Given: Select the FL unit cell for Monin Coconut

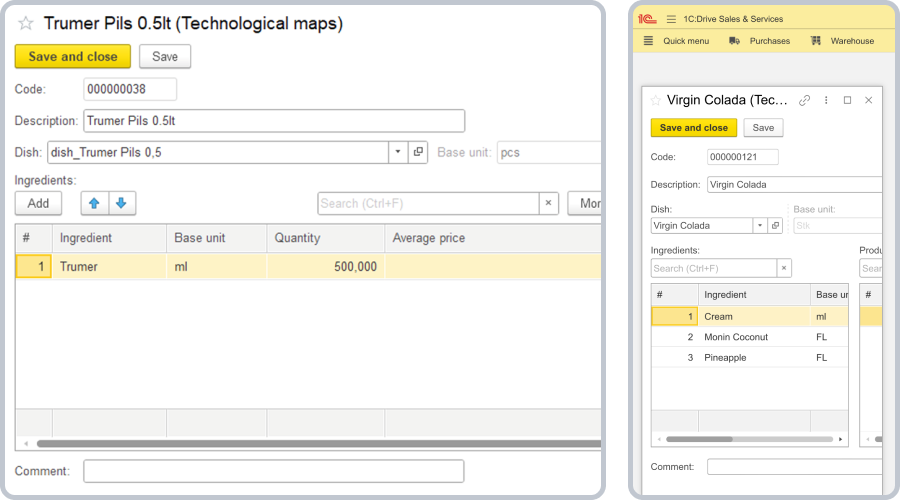Looking at the screenshot, I should 829,337.
